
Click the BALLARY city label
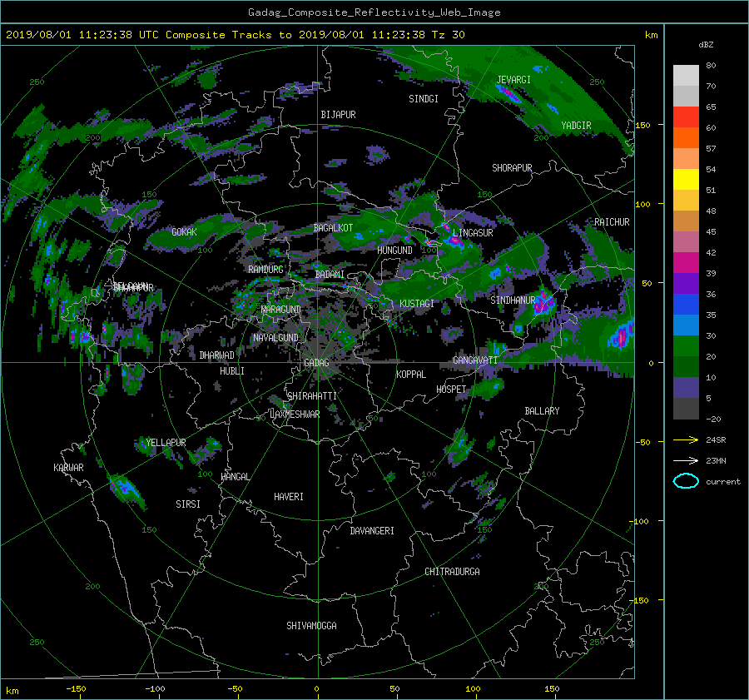[542, 411]
